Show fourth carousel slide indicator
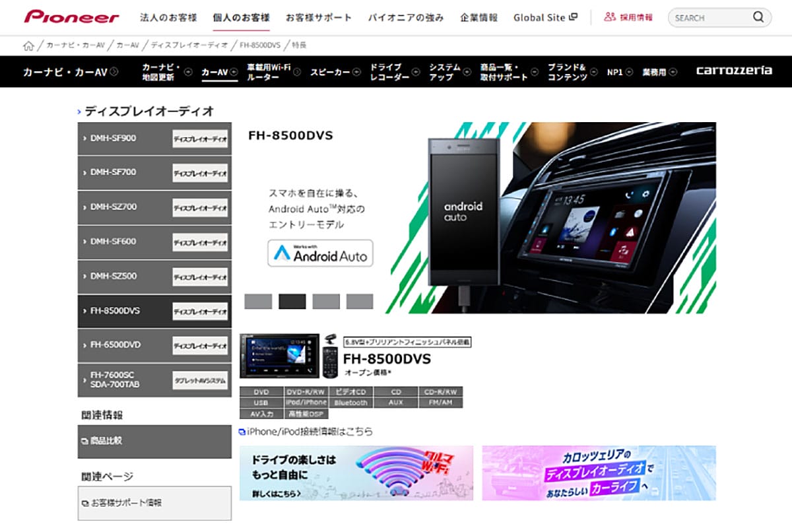 coord(360,302)
